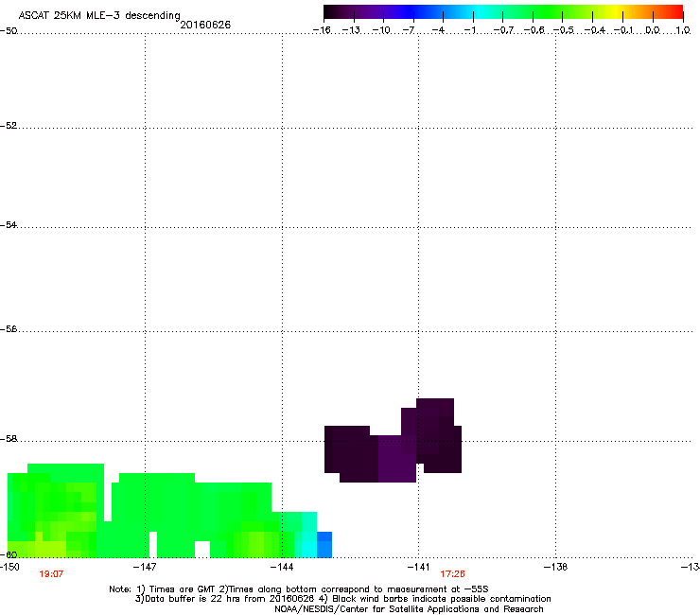The width and height of the screenshot is (700, 615).
Task: Click the red time stamp 19:07
Action: click(51, 574)
